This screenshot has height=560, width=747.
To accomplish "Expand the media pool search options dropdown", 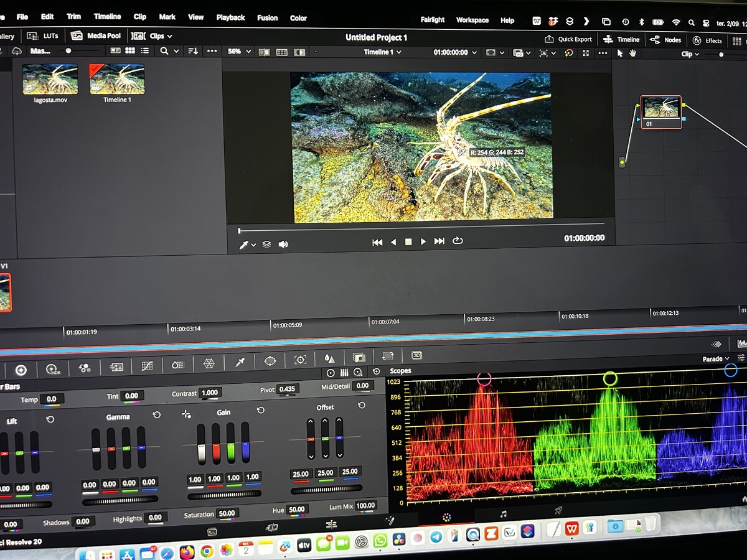I will [176, 51].
